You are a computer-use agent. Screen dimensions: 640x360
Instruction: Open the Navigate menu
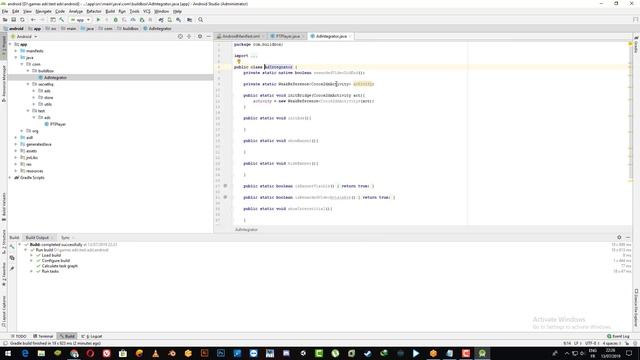tap(43, 11)
